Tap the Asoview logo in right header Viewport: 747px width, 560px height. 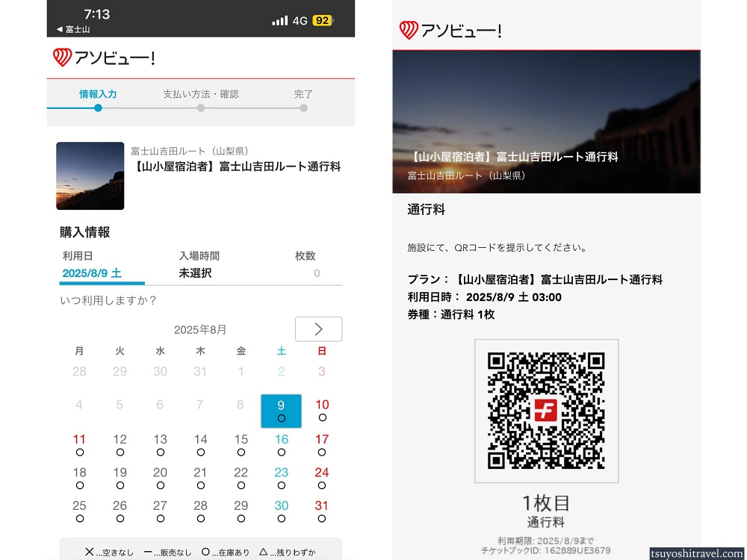click(x=450, y=31)
